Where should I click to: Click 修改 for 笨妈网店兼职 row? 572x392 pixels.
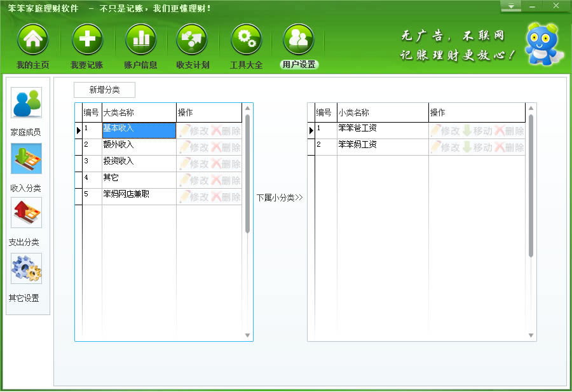pos(199,196)
